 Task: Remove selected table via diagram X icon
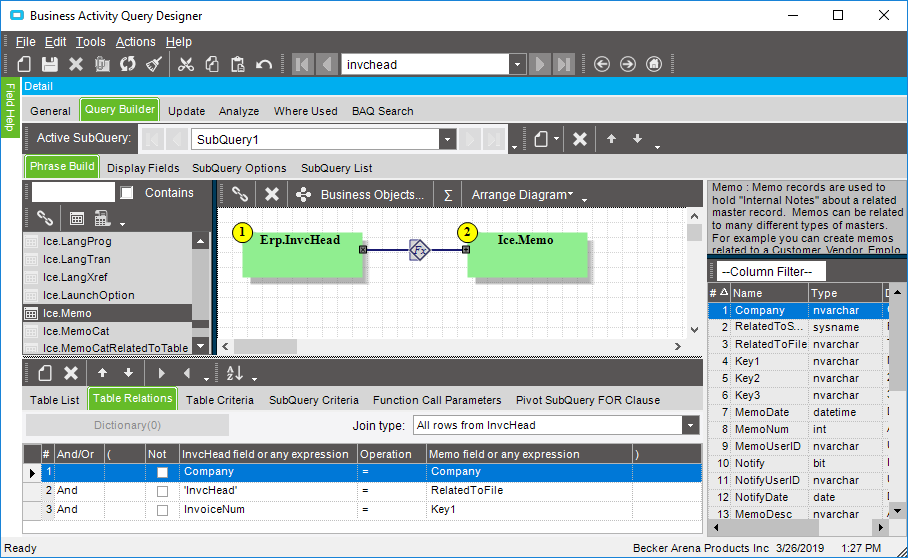272,194
